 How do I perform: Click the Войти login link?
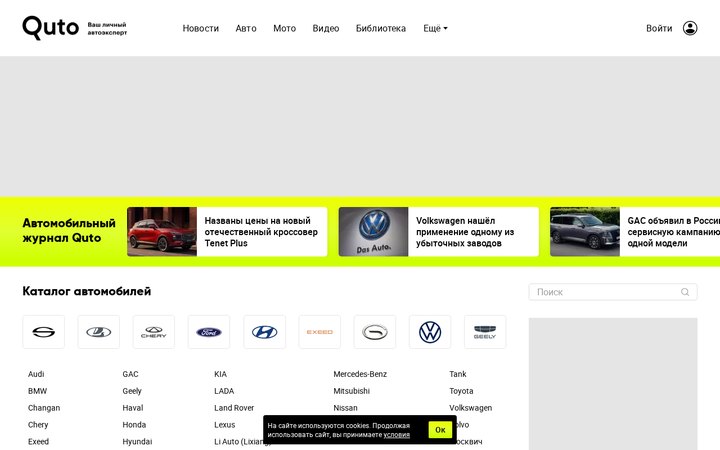[659, 28]
